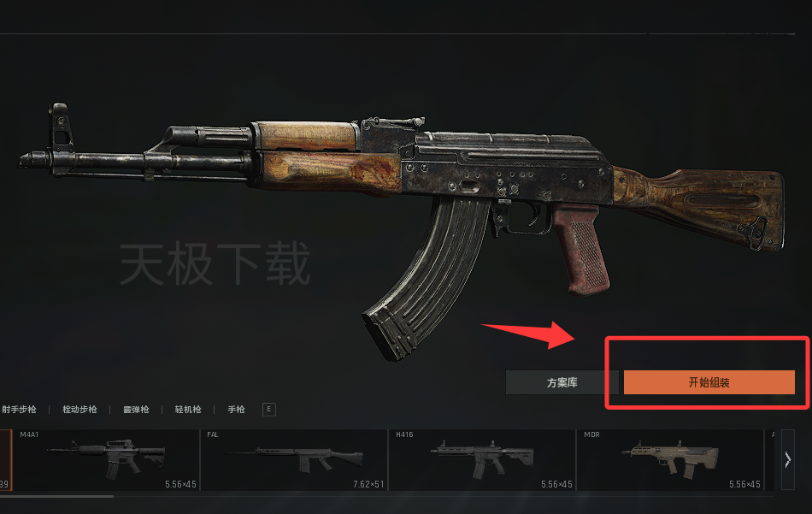Select the M4A1 rifle card
812x514 pixels.
106,459
